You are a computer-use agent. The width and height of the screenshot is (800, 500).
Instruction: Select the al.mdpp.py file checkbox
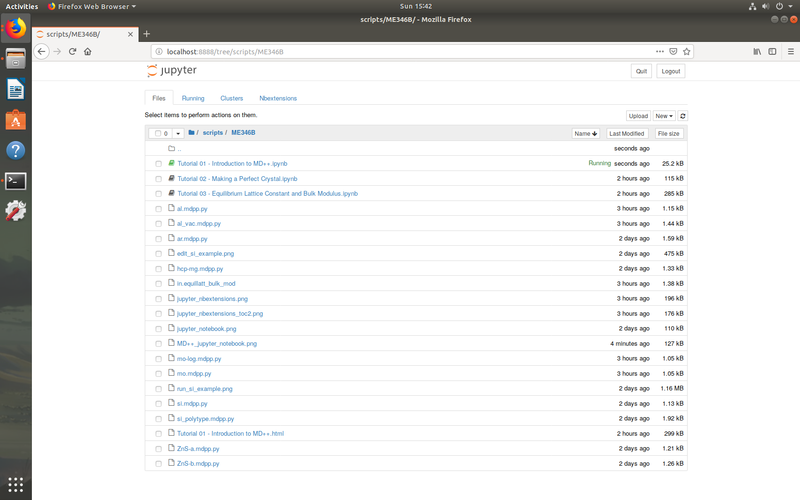pos(158,209)
